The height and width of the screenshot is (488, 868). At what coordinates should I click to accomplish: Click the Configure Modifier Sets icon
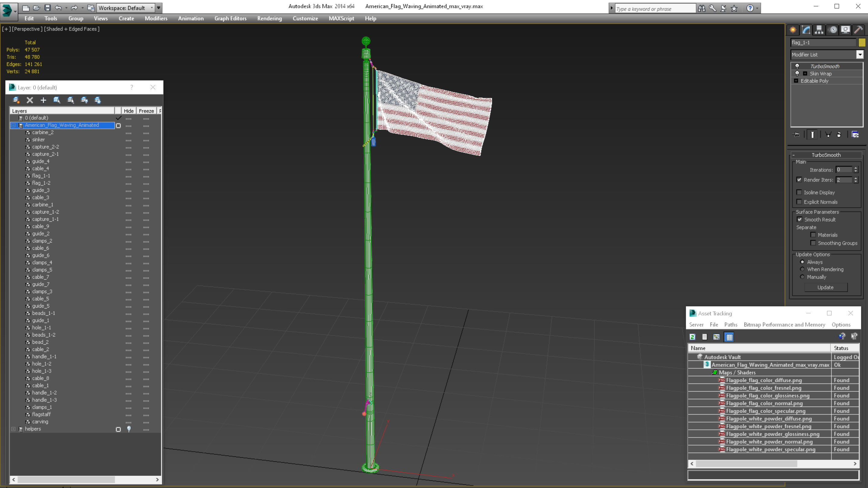click(x=855, y=134)
